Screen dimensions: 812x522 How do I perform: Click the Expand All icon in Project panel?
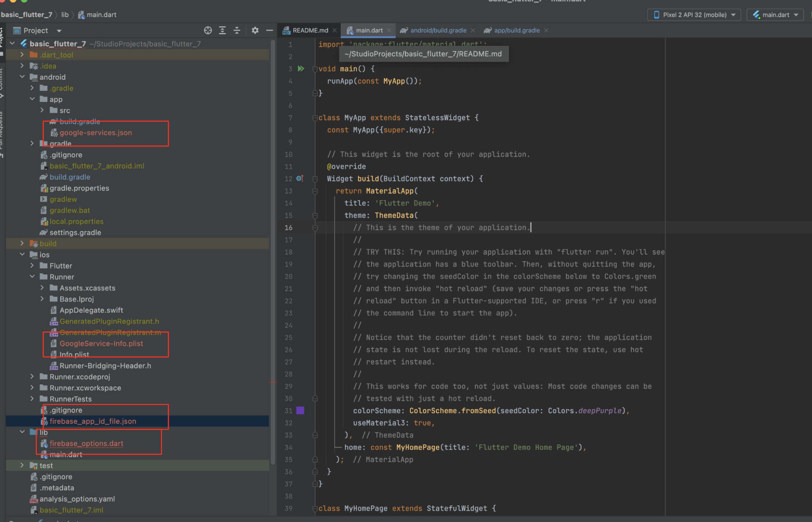pos(222,30)
